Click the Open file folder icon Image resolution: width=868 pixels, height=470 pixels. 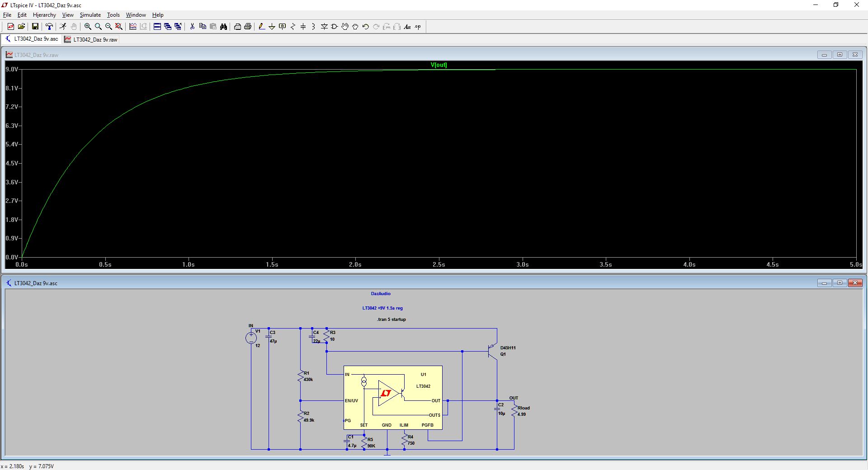click(21, 27)
